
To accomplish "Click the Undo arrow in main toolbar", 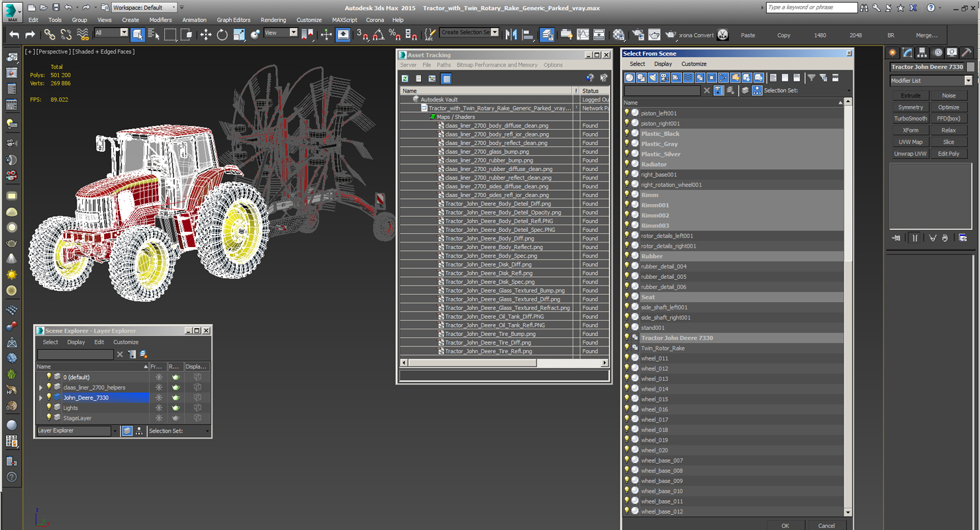I will [14, 34].
